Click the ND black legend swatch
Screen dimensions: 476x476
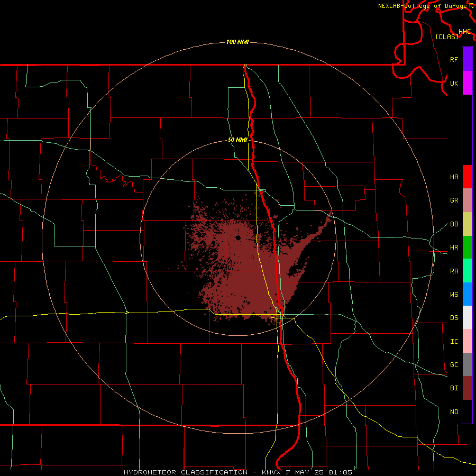tap(467, 411)
